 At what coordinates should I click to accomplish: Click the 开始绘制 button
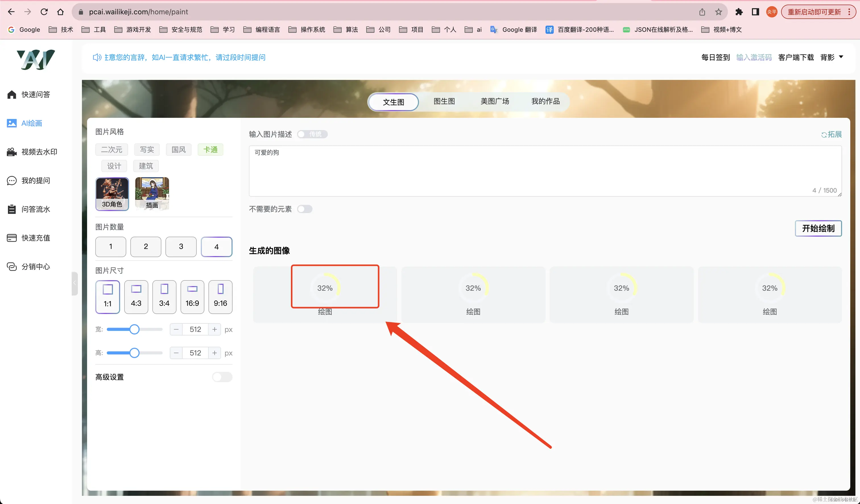tap(818, 228)
